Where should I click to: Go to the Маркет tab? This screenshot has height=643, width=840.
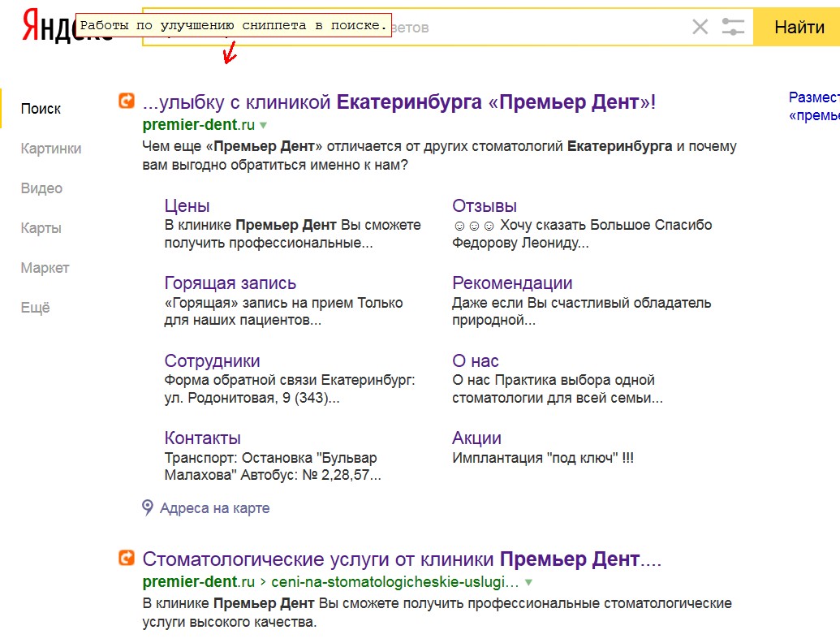(x=45, y=268)
